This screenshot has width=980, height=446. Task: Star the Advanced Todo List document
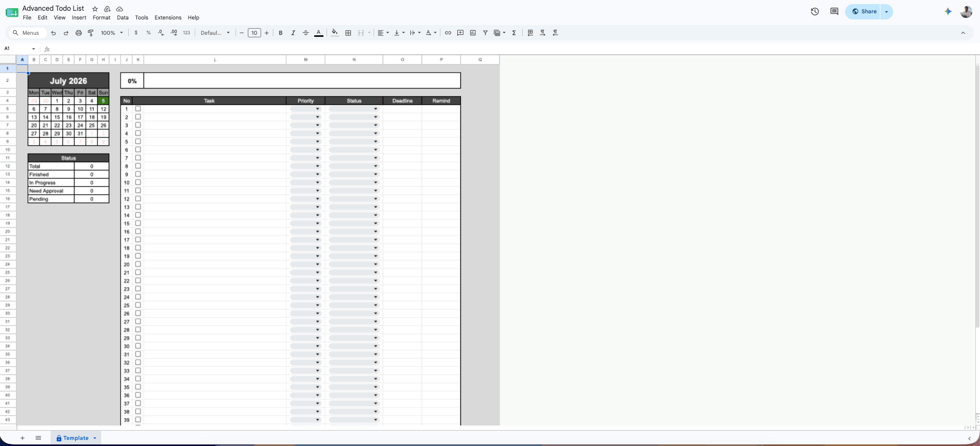[95, 9]
